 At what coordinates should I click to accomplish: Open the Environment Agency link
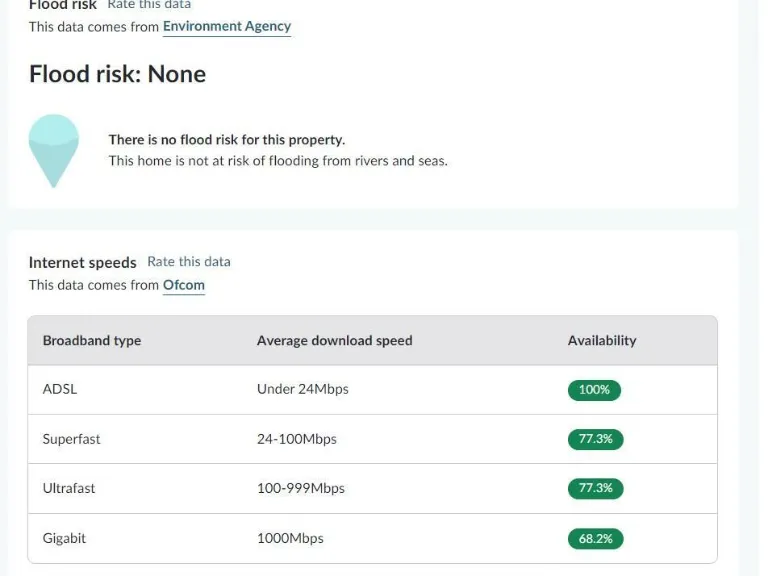coord(227,27)
